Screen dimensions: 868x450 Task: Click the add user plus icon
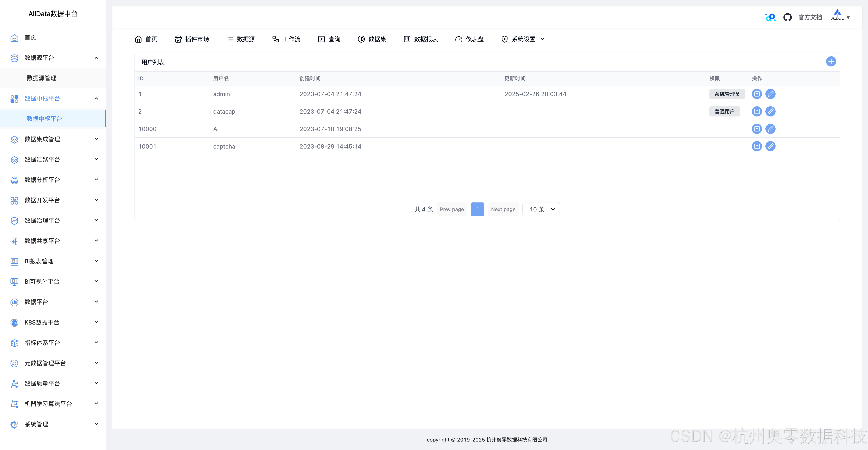click(x=831, y=62)
